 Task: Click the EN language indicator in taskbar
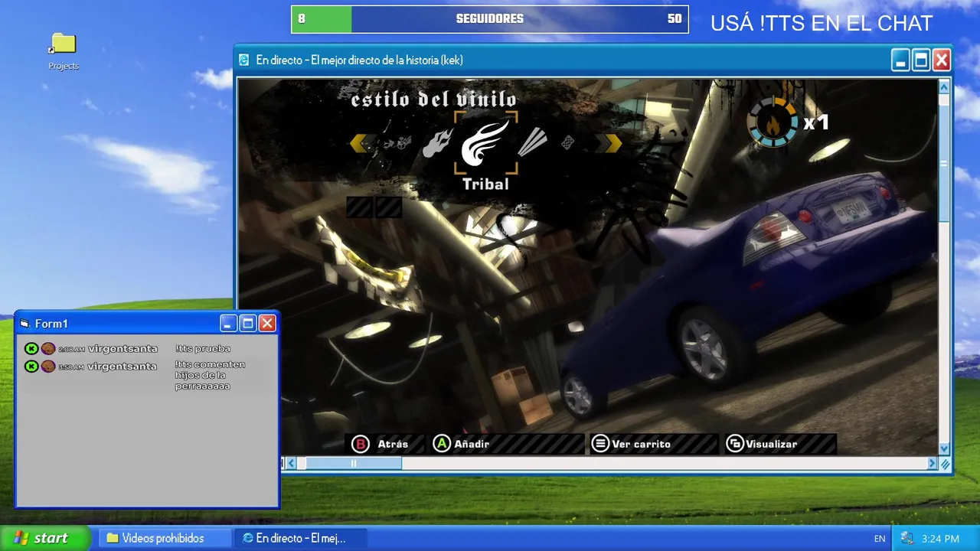pos(880,539)
